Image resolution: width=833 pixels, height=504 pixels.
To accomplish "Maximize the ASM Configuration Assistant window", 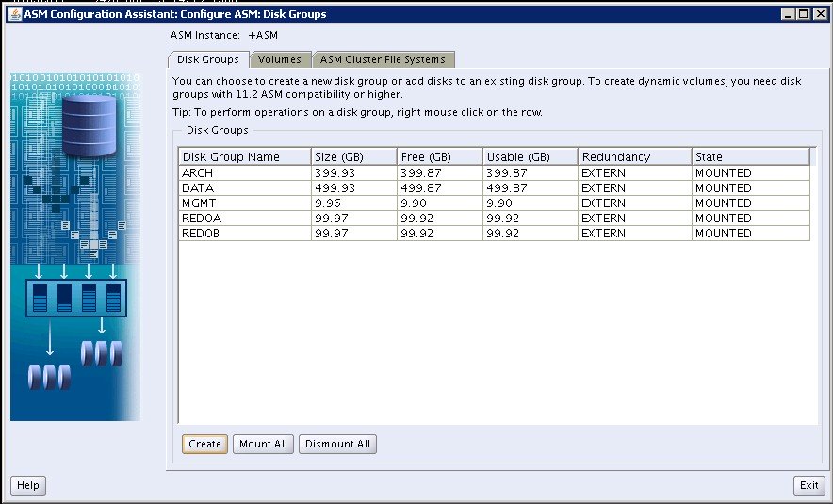I will click(x=803, y=14).
